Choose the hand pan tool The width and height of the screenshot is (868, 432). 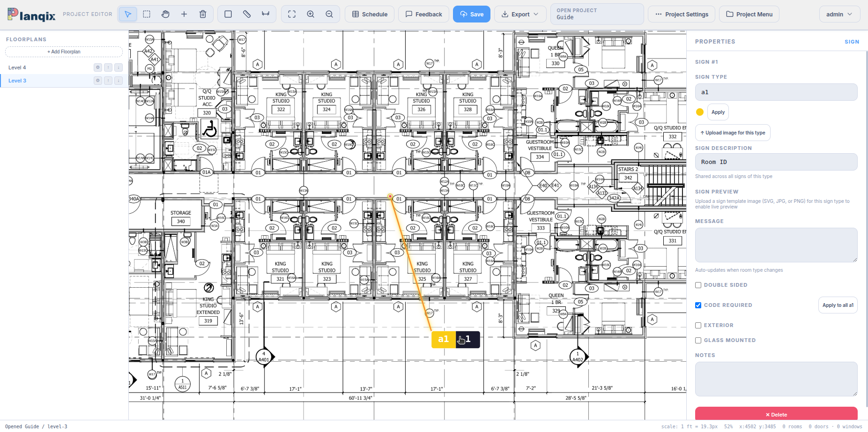[x=165, y=14]
